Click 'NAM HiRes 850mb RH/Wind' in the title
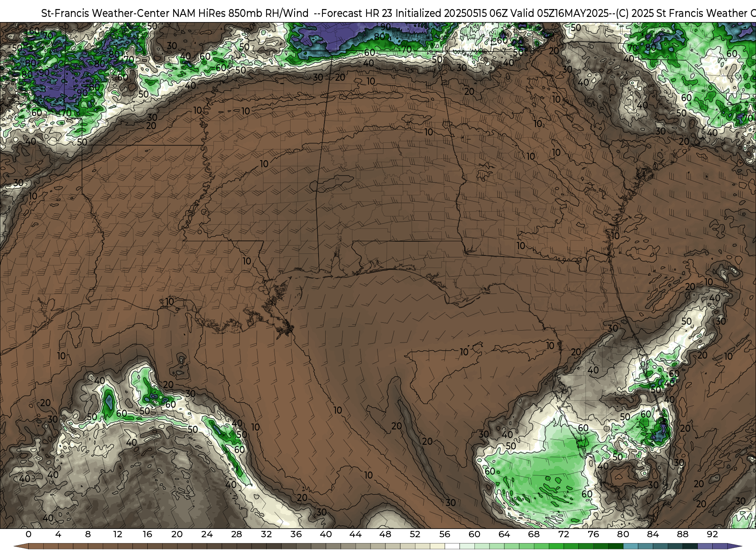 coord(241,13)
